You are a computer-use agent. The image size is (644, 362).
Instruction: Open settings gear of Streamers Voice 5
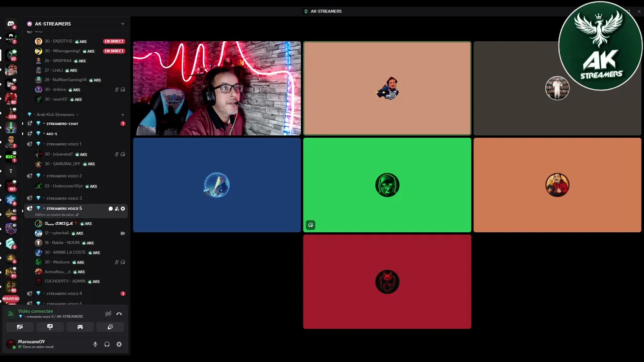123,209
